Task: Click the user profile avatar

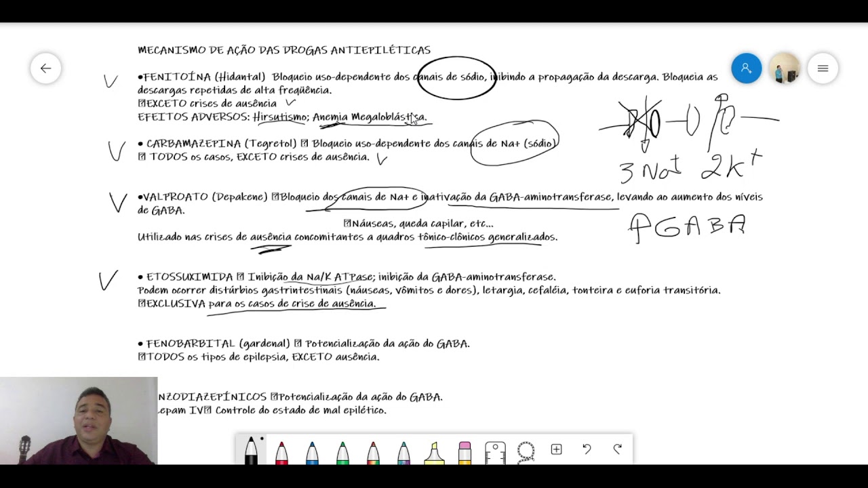Action: [x=785, y=68]
